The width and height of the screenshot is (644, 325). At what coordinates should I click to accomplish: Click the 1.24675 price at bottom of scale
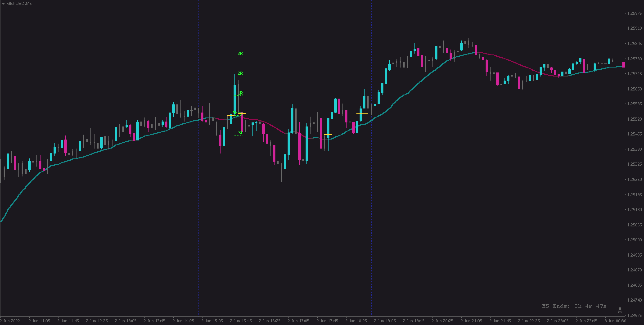634,315
